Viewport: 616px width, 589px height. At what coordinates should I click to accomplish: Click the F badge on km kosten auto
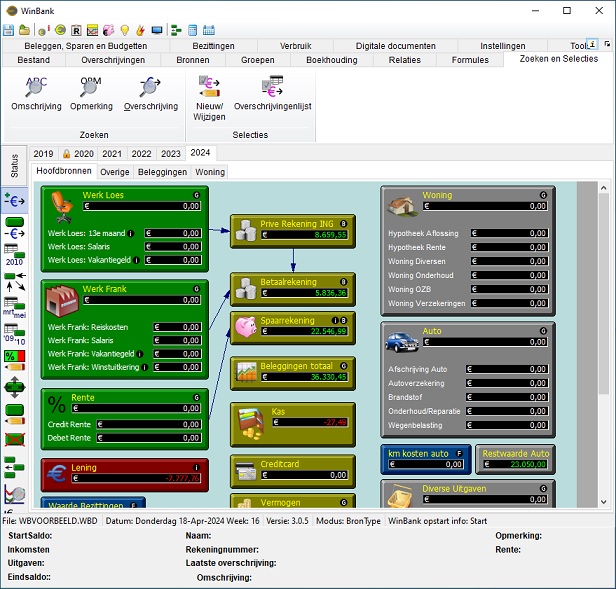tap(460, 453)
